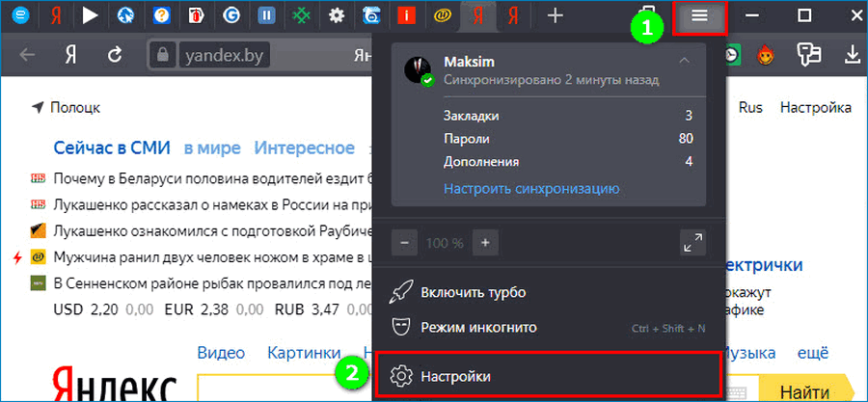Viewport: 868px width, 402px height.
Task: Select the в мире news tab
Action: [212, 148]
